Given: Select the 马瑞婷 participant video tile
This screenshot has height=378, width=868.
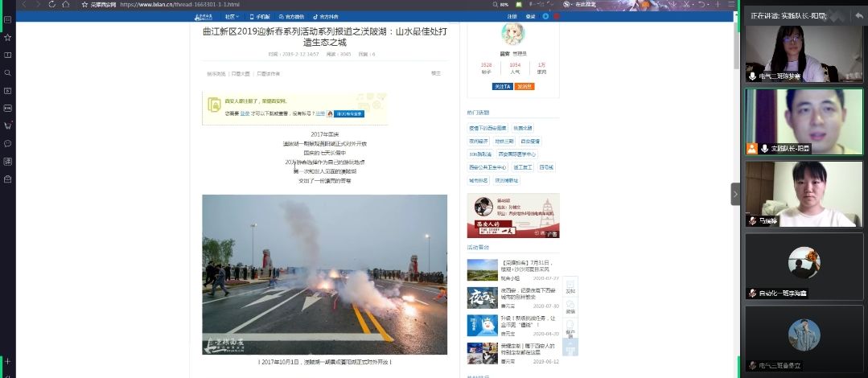Looking at the screenshot, I should 804,195.
